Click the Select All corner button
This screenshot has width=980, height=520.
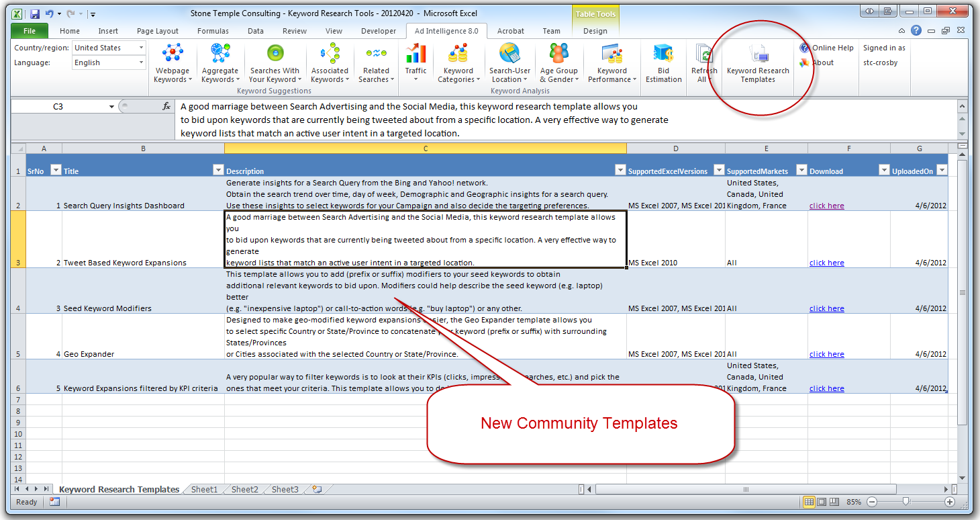(x=18, y=148)
